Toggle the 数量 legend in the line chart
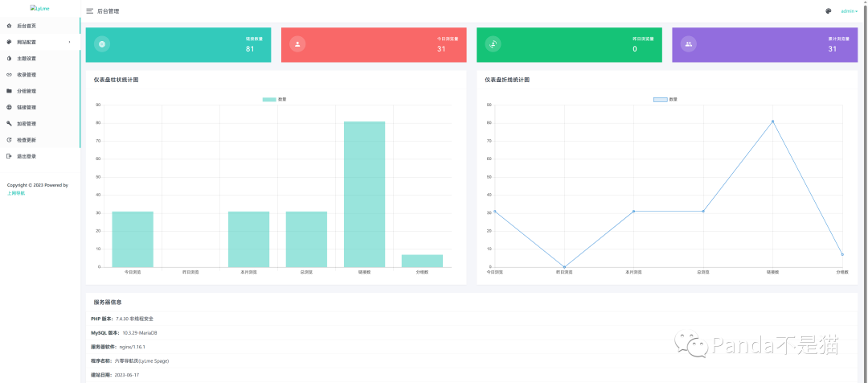 pyautogui.click(x=665, y=99)
